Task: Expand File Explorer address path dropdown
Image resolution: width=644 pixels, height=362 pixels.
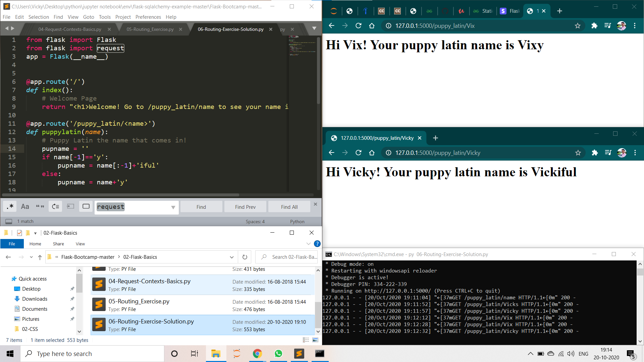Action: 231,257
